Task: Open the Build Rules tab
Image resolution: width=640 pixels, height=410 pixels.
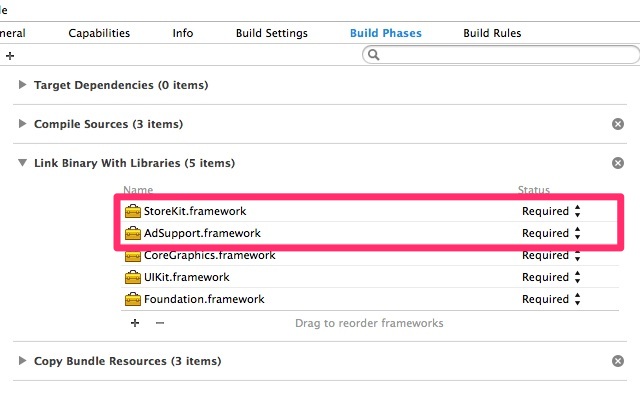Action: pyautogui.click(x=492, y=33)
